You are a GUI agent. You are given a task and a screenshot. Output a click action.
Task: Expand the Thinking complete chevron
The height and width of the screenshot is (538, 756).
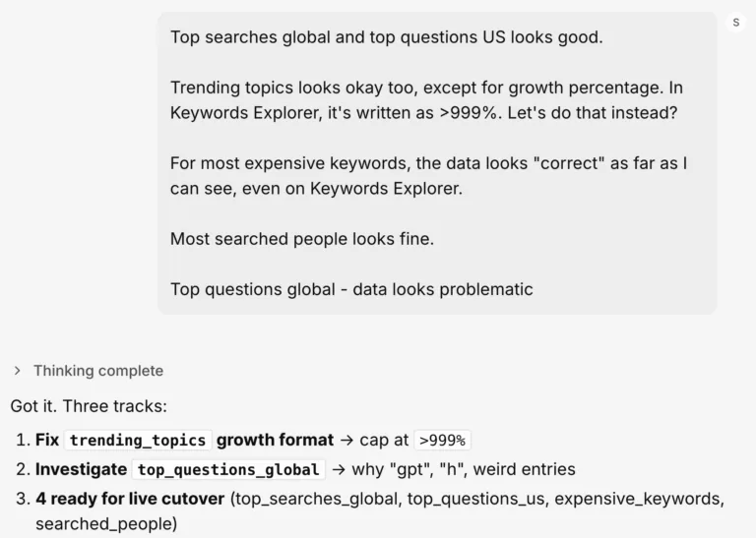(x=18, y=371)
